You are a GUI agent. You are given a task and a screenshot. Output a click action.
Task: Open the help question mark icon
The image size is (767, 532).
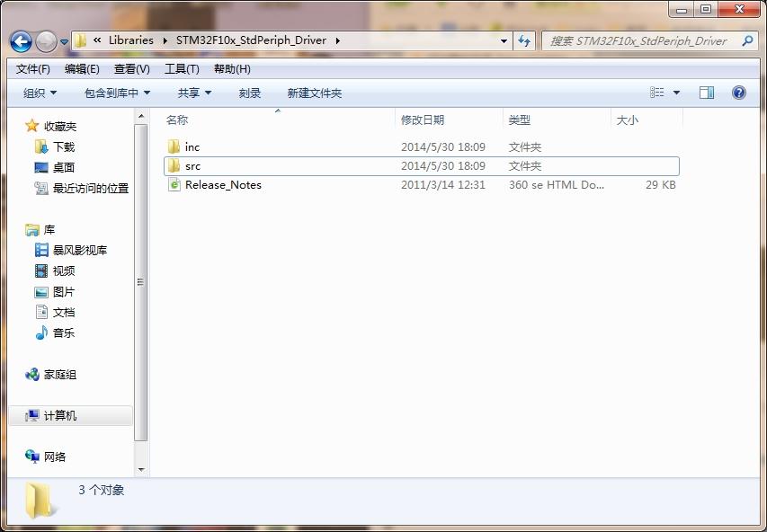coord(738,93)
